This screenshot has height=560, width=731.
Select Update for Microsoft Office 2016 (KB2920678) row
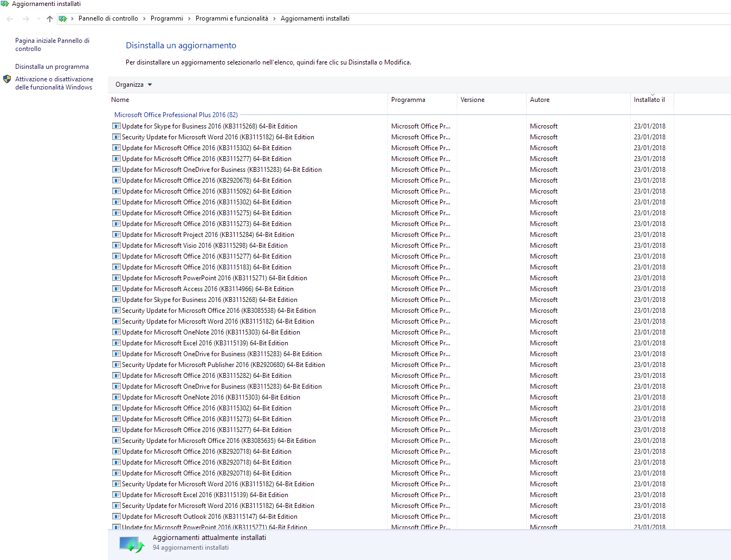[x=391, y=181]
